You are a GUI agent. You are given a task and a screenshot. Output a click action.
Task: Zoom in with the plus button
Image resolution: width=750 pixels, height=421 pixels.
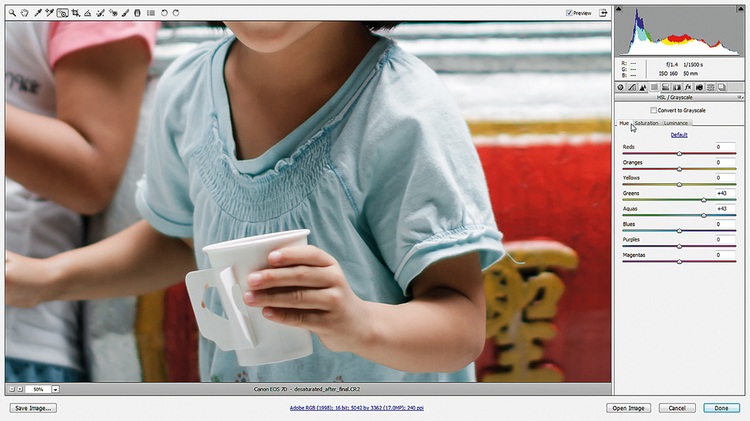click(x=20, y=389)
